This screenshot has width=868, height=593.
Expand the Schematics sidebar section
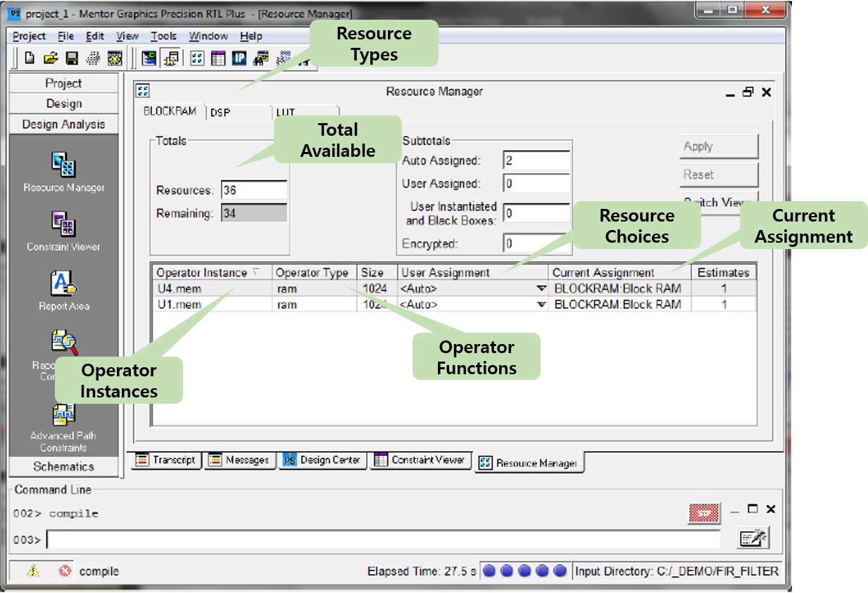click(63, 466)
